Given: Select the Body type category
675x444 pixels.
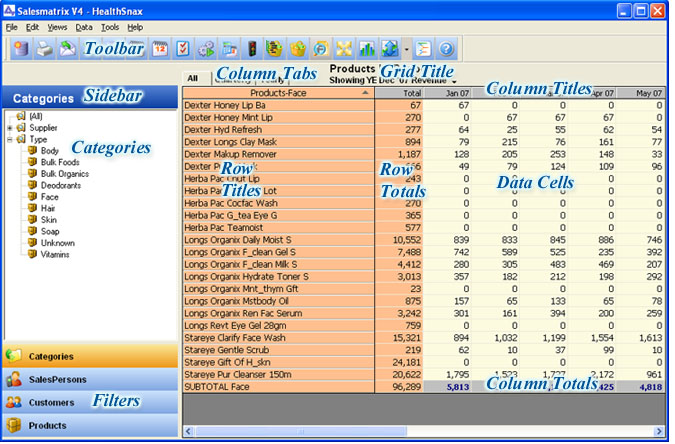Looking at the screenshot, I should pos(50,151).
